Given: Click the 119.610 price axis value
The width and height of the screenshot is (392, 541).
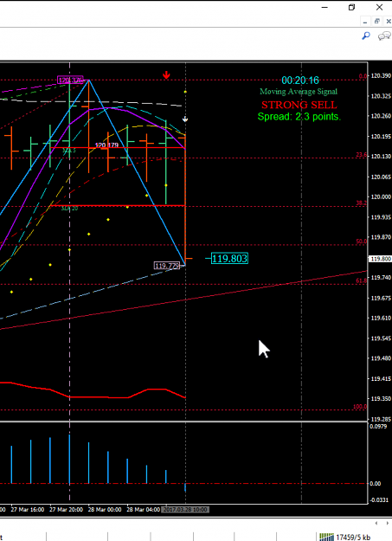Looking at the screenshot, I should (x=381, y=319).
